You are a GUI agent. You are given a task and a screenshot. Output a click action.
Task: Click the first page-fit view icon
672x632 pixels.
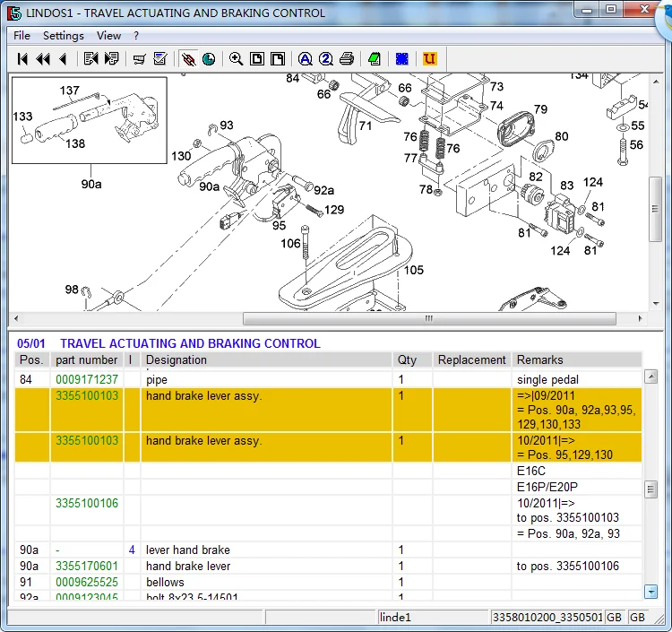point(257,59)
